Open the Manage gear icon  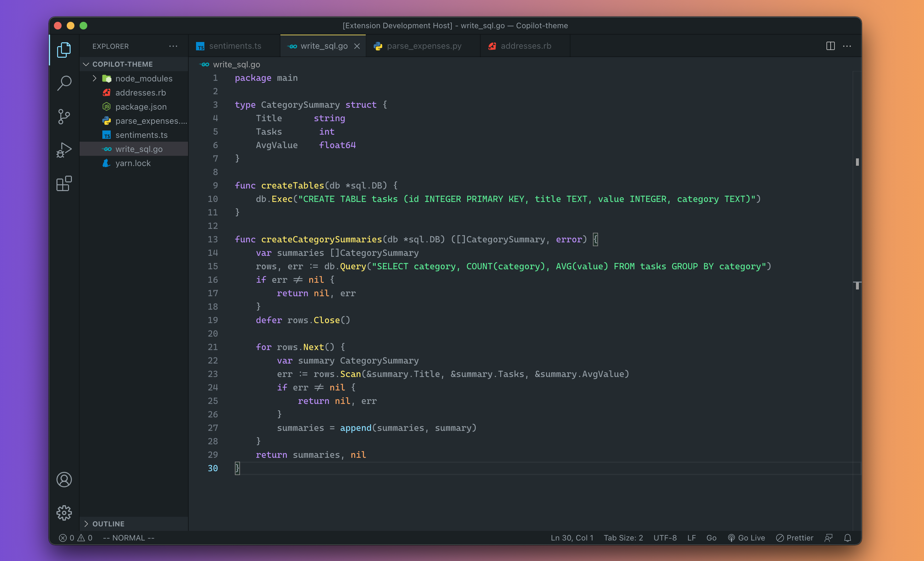64,513
